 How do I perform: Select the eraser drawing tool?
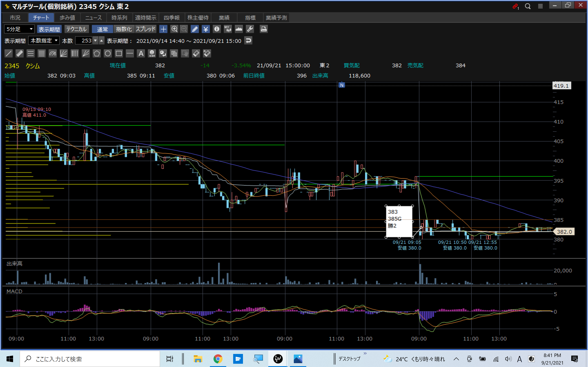click(196, 53)
